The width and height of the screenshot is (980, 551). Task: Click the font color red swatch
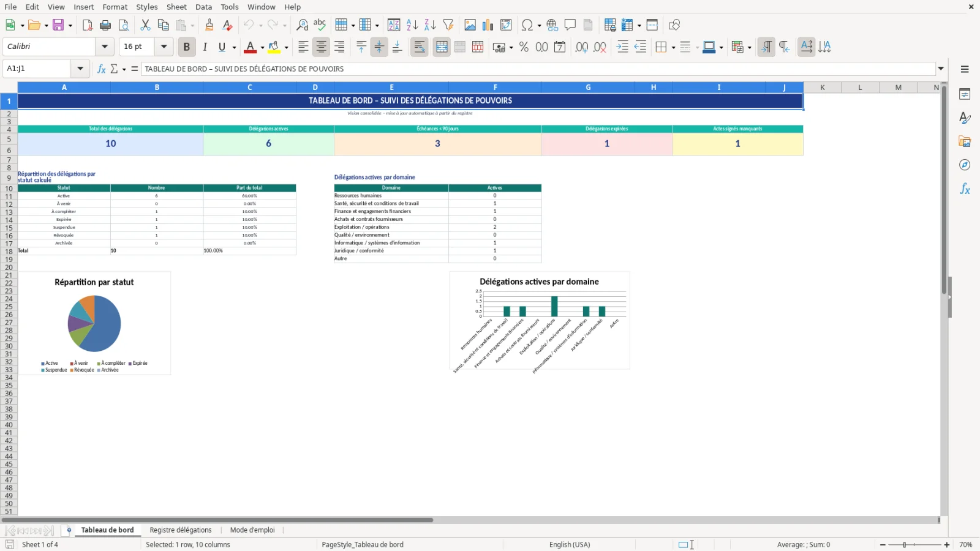point(251,47)
